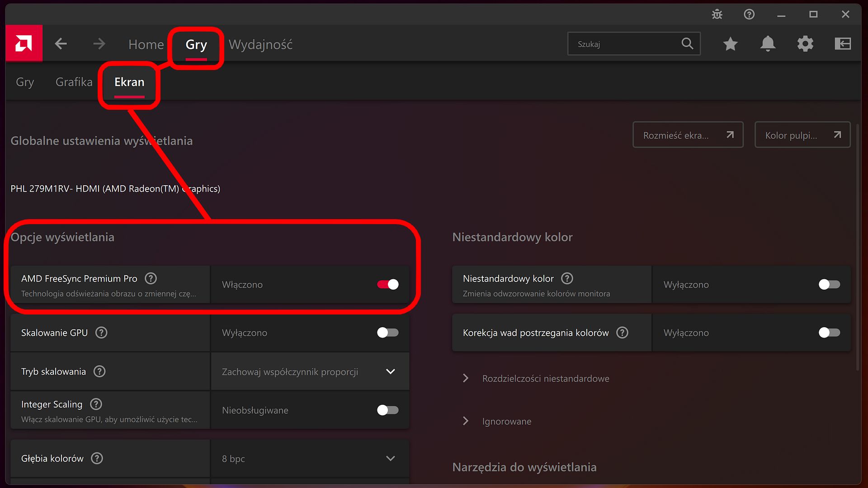Click the vertical scrollbar on right
The image size is (868, 488).
pos(858,246)
